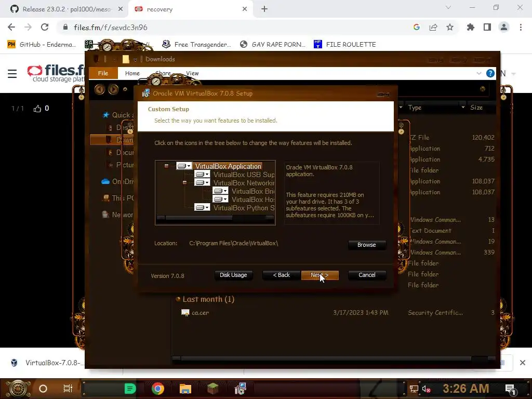Screen dimensions: 532x399
Task: Open Disk Usage in setup dialog
Action: [x=233, y=275]
